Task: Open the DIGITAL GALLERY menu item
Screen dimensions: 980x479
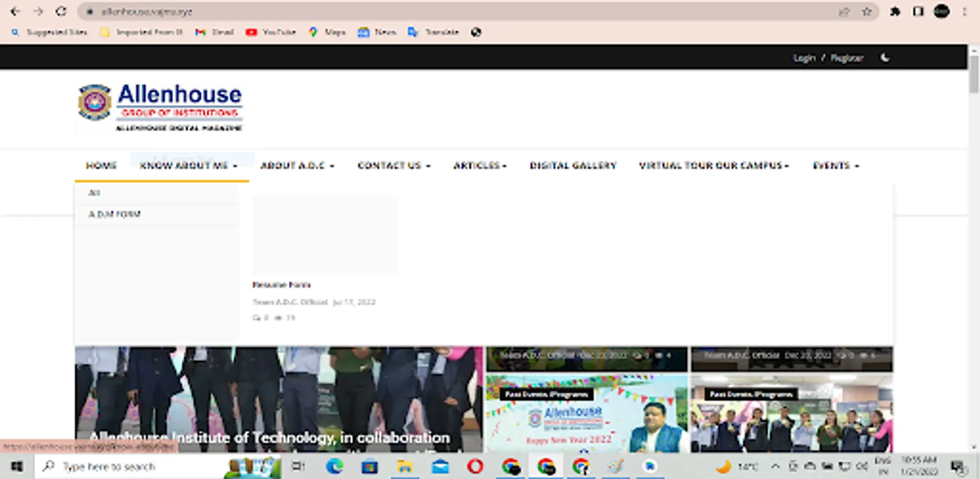Action: pos(573,166)
